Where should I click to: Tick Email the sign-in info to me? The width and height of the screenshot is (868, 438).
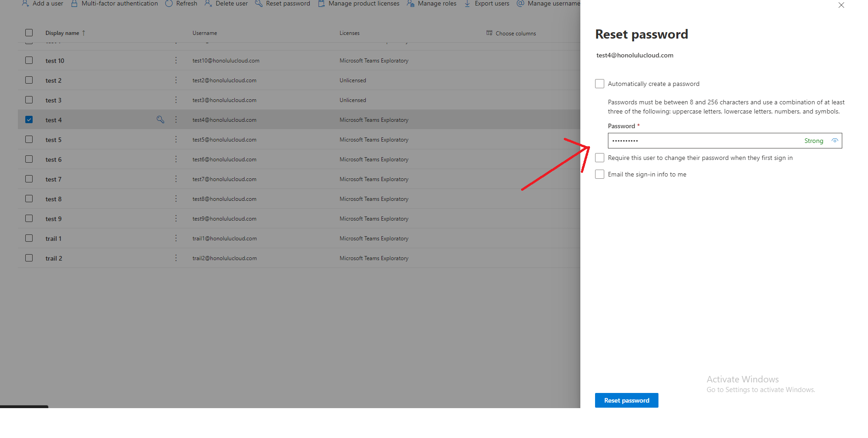click(x=600, y=174)
